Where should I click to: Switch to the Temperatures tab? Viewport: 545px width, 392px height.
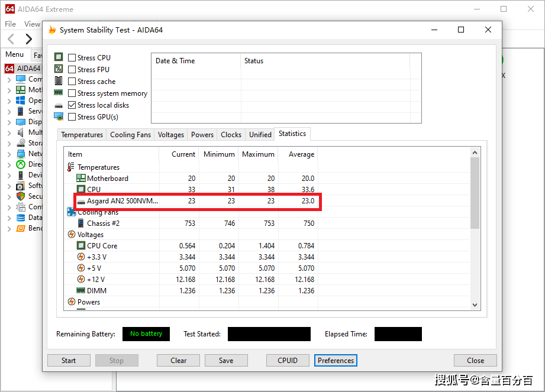(x=82, y=135)
